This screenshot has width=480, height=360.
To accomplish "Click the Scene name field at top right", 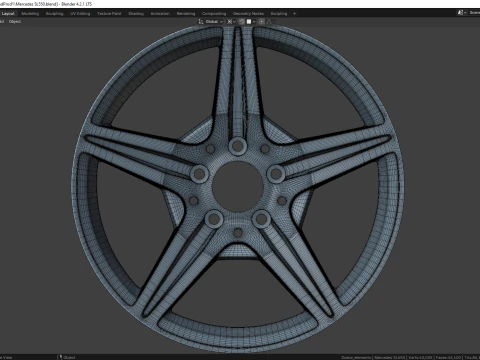I will (474, 13).
